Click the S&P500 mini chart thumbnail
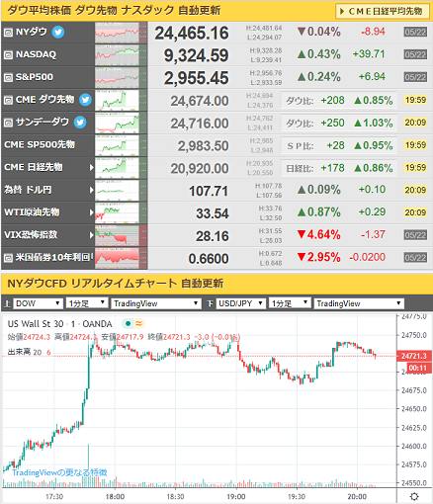 pyautogui.click(x=121, y=77)
